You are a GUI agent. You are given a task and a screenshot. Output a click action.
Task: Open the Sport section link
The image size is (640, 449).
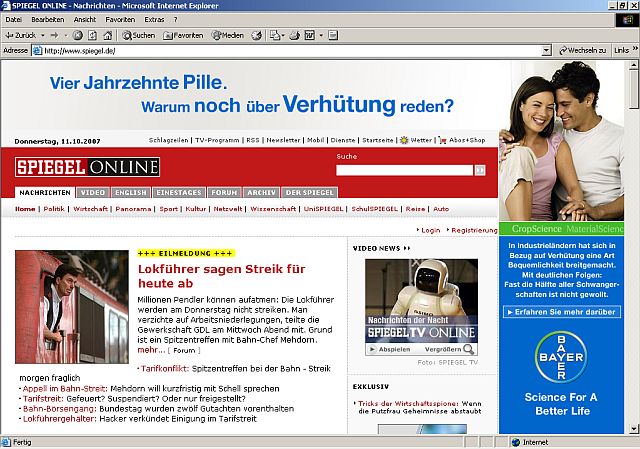[x=169, y=209]
